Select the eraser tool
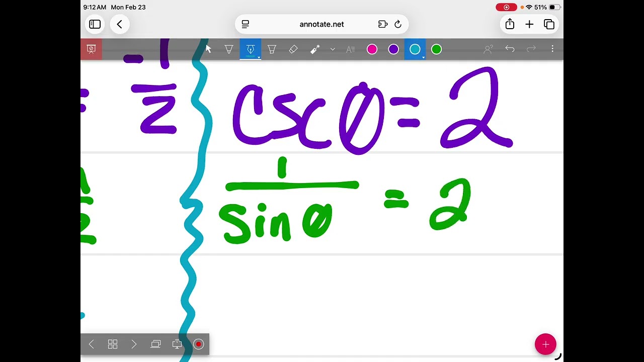 [x=293, y=49]
